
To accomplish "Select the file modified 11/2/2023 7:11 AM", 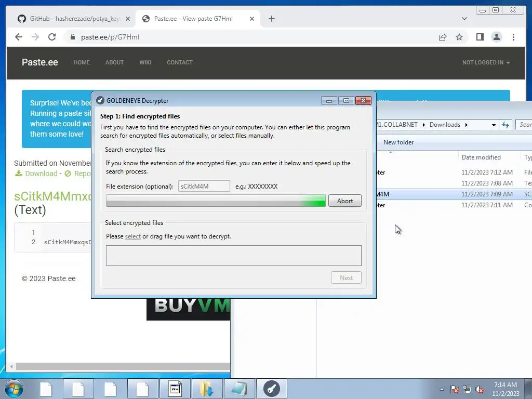I will [x=454, y=205].
